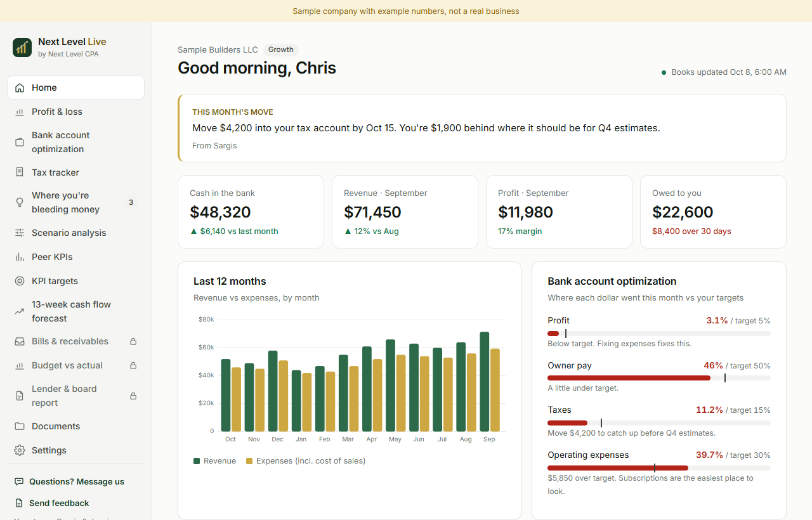
Task: Click the text 'Books updated Oct 8, 6:00 AM'
Action: [729, 72]
